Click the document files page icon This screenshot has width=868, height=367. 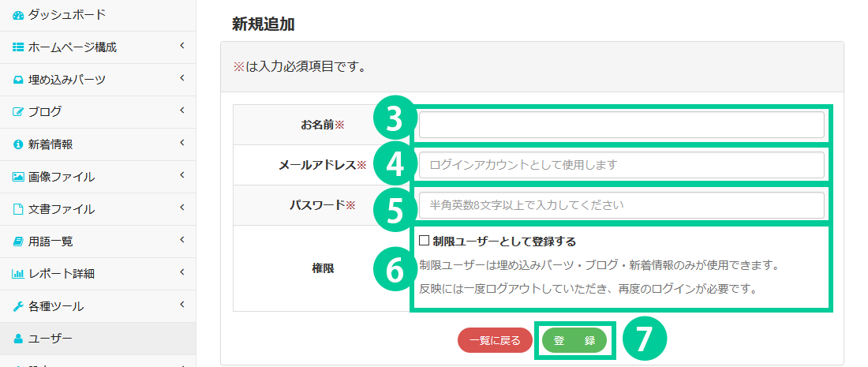(x=18, y=209)
